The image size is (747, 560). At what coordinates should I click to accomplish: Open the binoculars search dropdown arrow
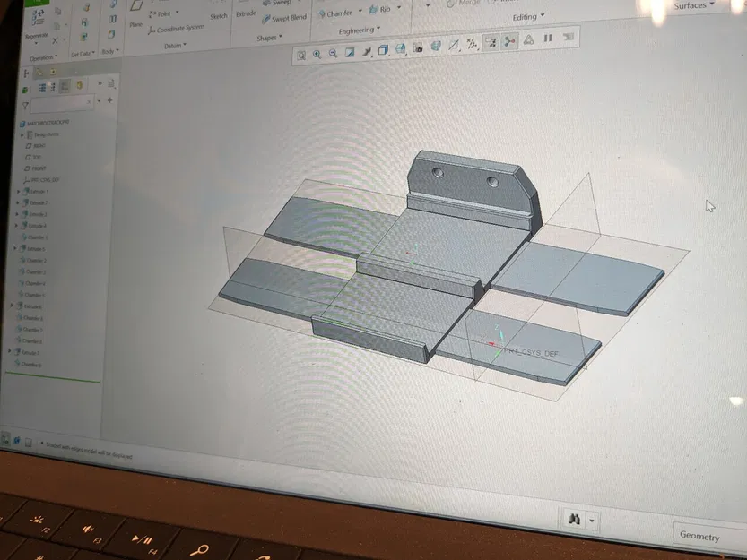592,520
